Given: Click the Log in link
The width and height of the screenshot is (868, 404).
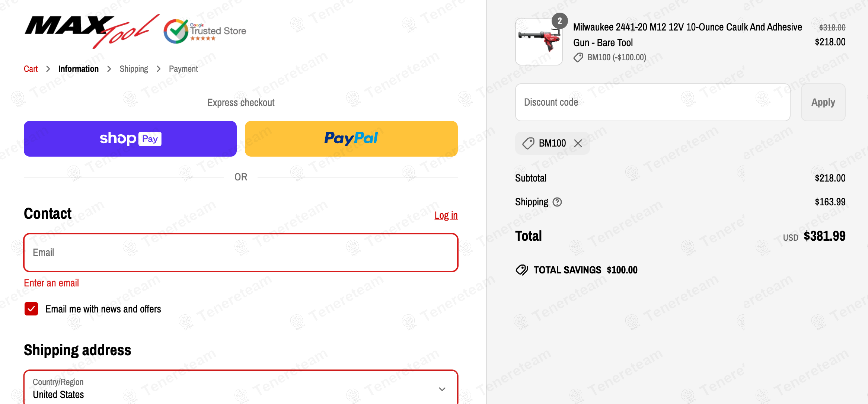Looking at the screenshot, I should coord(446,215).
